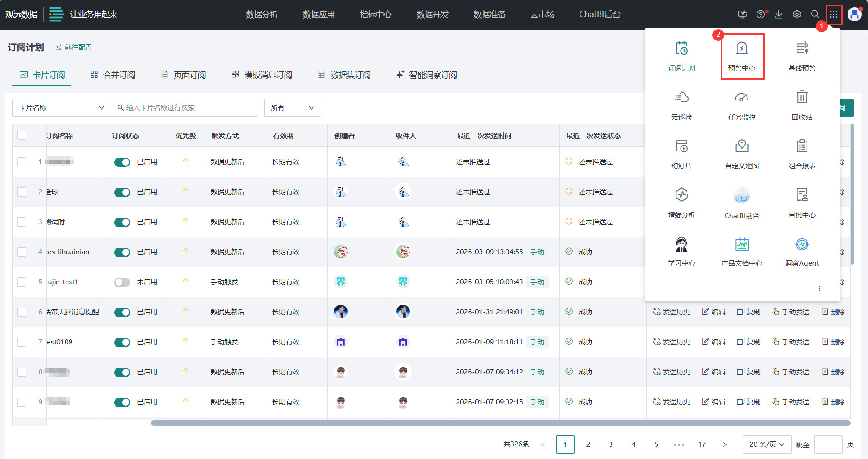This screenshot has height=459, width=868.
Task: Click the settings gear in top bar
Action: pyautogui.click(x=797, y=15)
